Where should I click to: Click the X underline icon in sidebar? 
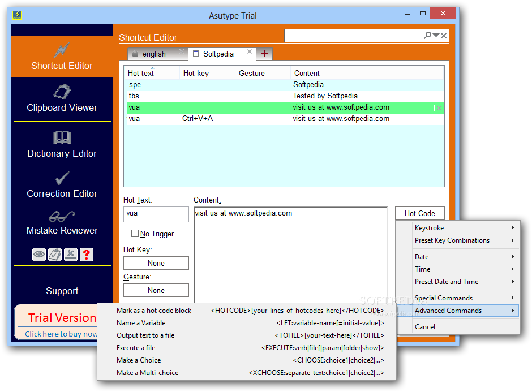pyautogui.click(x=71, y=255)
